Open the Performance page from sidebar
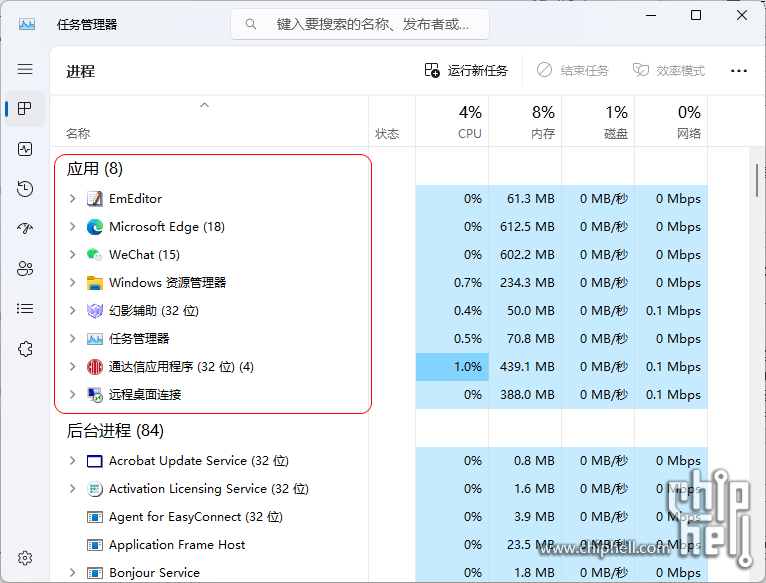Image resolution: width=766 pixels, height=583 pixels. coord(25,149)
